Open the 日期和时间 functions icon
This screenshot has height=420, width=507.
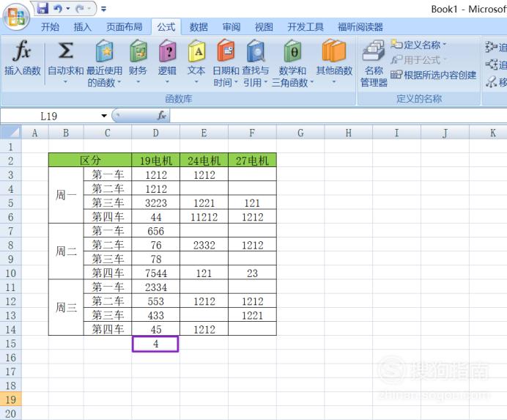coord(226,51)
